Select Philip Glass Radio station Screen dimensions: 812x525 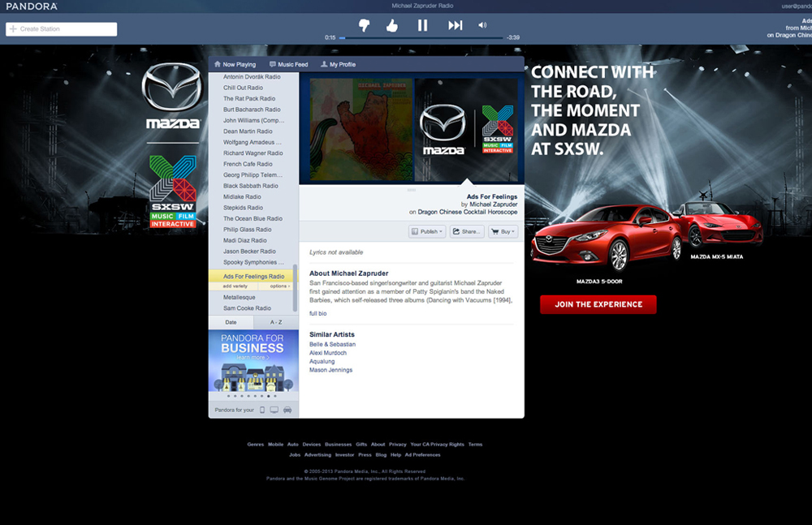click(247, 230)
